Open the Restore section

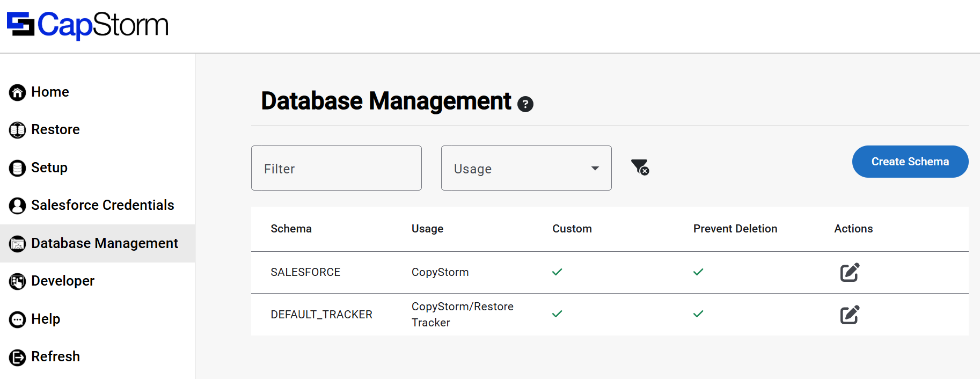pyautogui.click(x=55, y=129)
